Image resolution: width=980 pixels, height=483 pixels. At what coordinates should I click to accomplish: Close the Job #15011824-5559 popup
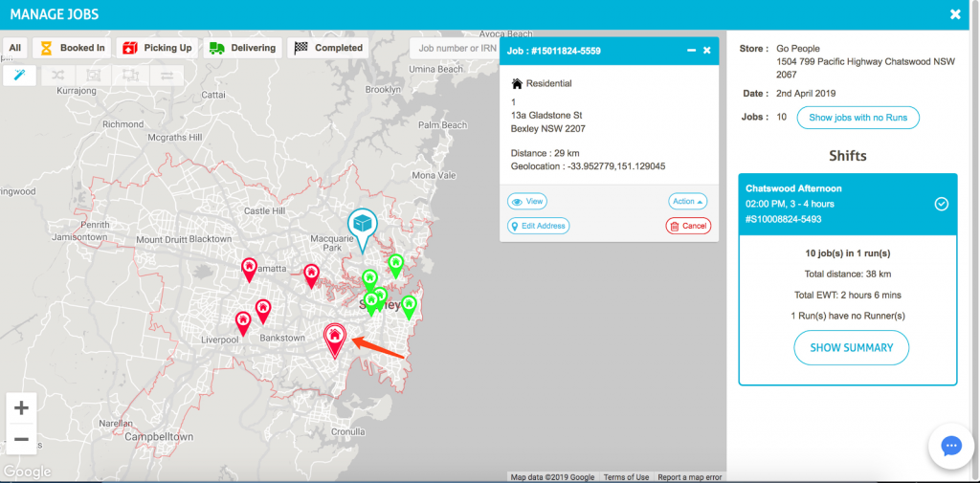click(707, 51)
